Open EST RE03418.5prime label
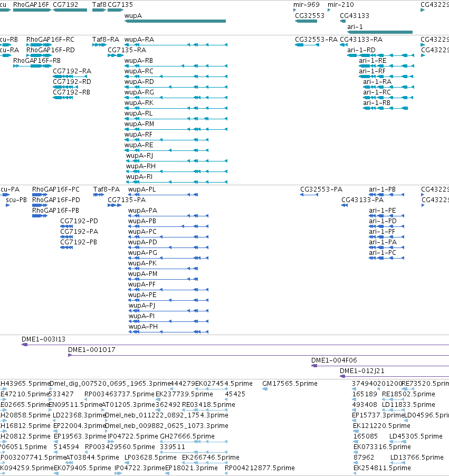449x476 pixels. pos(208,404)
